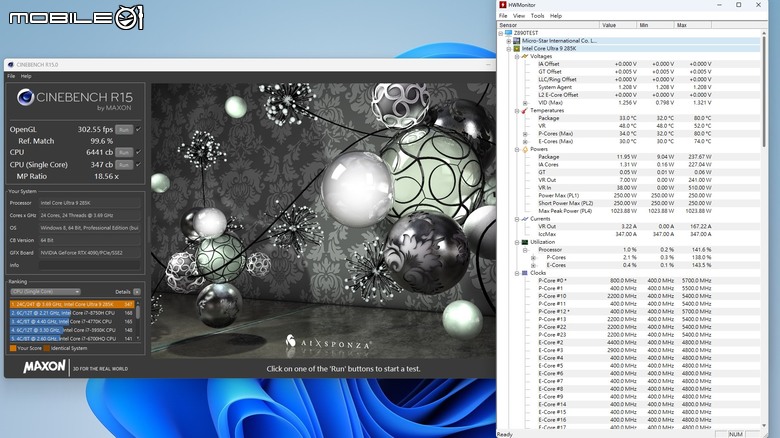Click the Intel Core Ultra 9 CPU icon
The width and height of the screenshot is (780, 438).
516,49
